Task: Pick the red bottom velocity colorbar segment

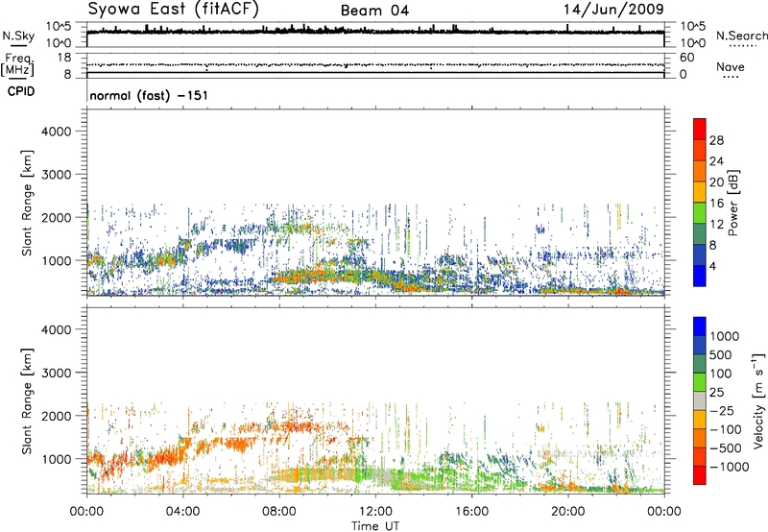Action: pos(700,475)
